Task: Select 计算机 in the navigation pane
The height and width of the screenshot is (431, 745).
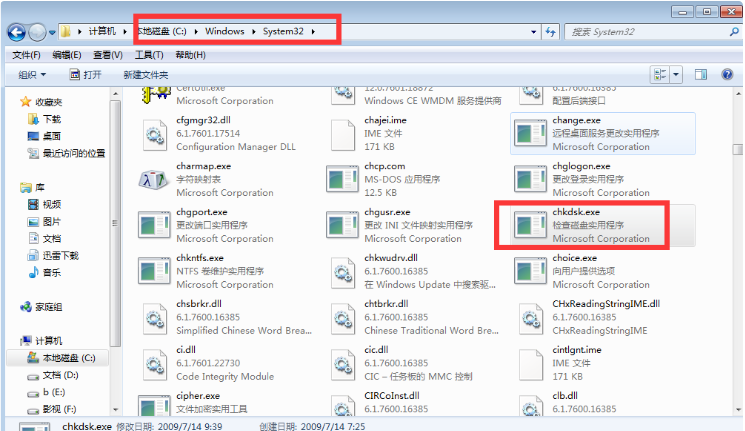Action: [x=48, y=341]
